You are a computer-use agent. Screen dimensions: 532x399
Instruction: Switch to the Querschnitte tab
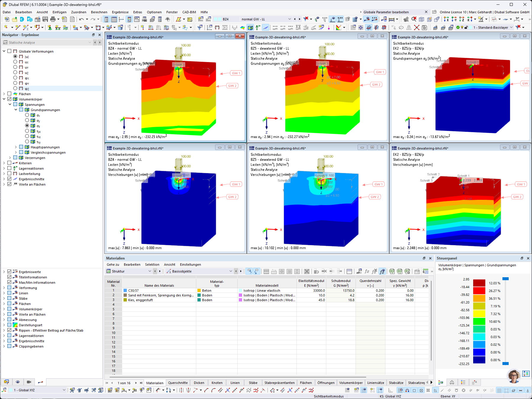(178, 383)
